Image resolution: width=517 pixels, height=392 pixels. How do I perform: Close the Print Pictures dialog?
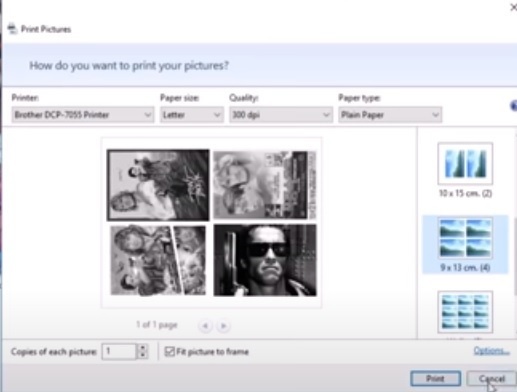click(x=513, y=7)
